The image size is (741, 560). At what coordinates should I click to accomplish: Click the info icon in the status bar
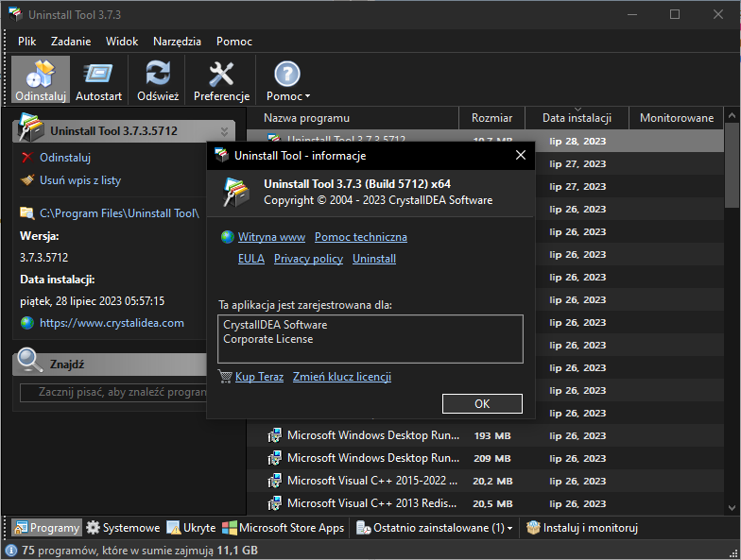11,551
